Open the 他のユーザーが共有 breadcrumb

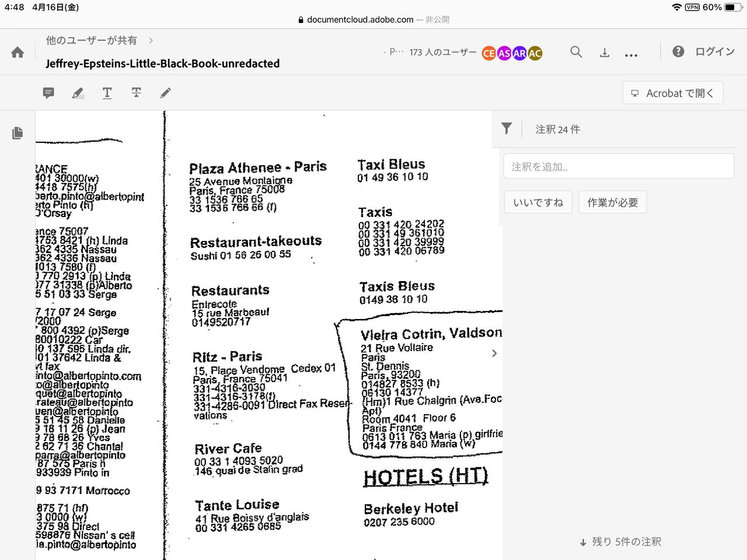[x=92, y=40]
